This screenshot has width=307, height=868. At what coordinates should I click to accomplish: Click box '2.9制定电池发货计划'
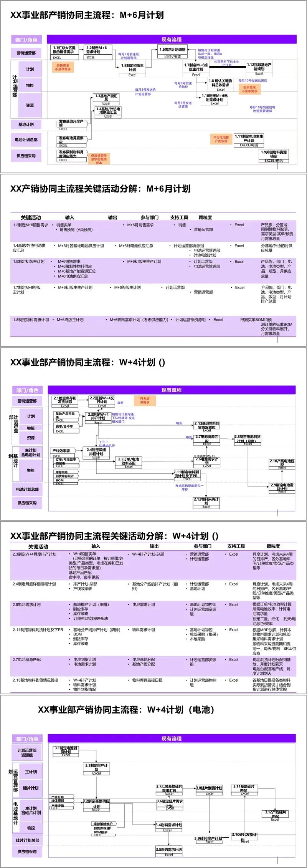282,488
